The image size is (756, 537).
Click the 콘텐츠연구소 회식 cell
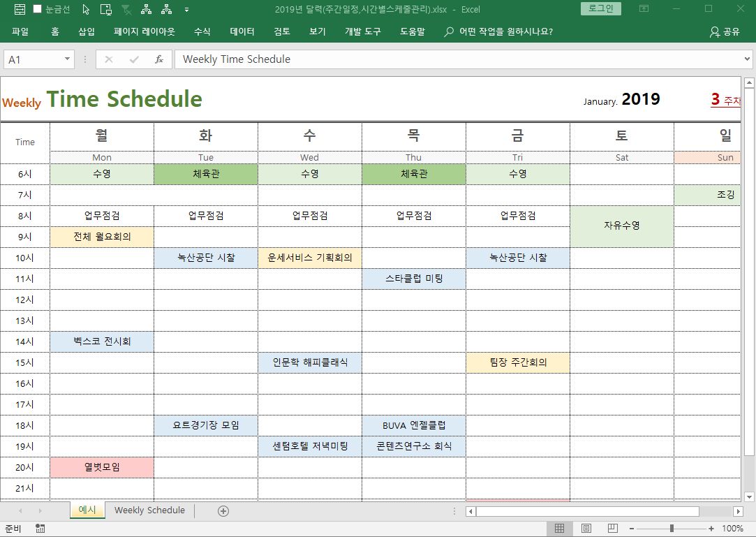pyautogui.click(x=414, y=446)
